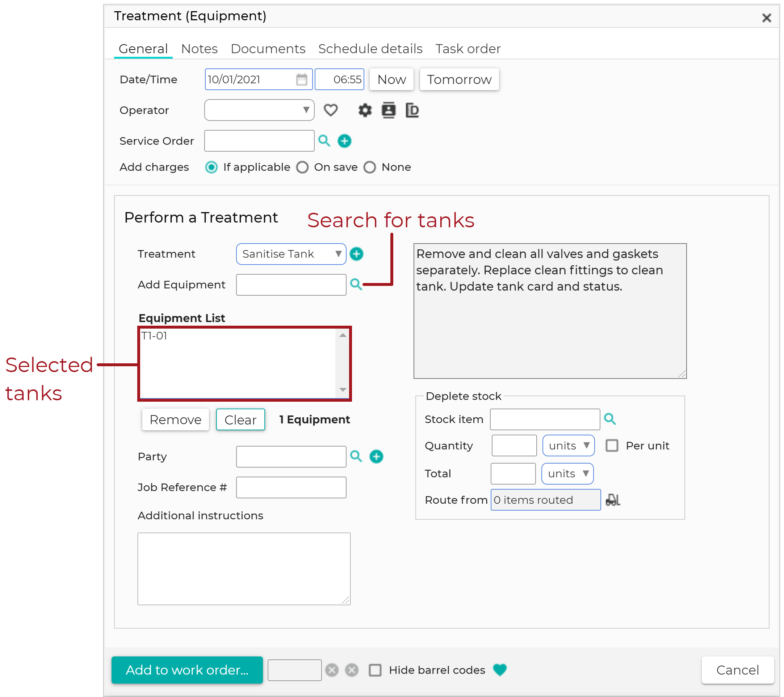Search for a Stock item

point(610,419)
